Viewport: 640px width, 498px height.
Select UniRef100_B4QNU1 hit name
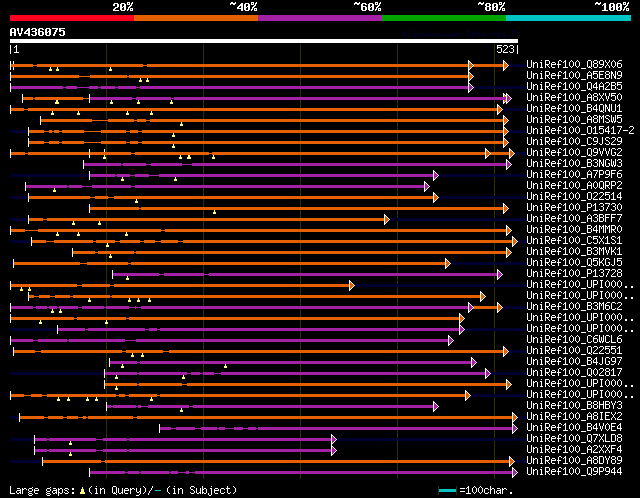click(x=574, y=109)
